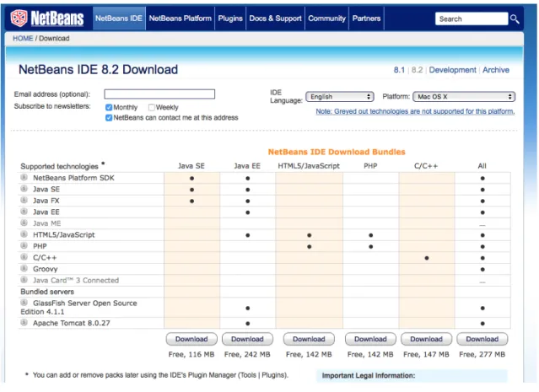Check the Weekly newsletter checkbox
The width and height of the screenshot is (539, 392).
151,108
